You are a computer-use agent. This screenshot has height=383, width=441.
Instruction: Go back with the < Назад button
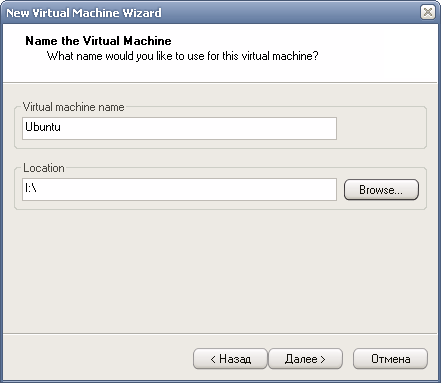tap(230, 359)
